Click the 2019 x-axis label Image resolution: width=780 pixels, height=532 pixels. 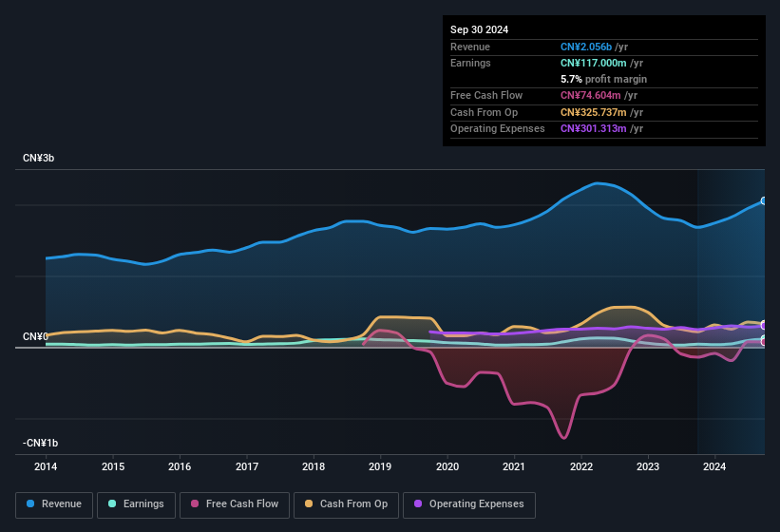pos(380,466)
